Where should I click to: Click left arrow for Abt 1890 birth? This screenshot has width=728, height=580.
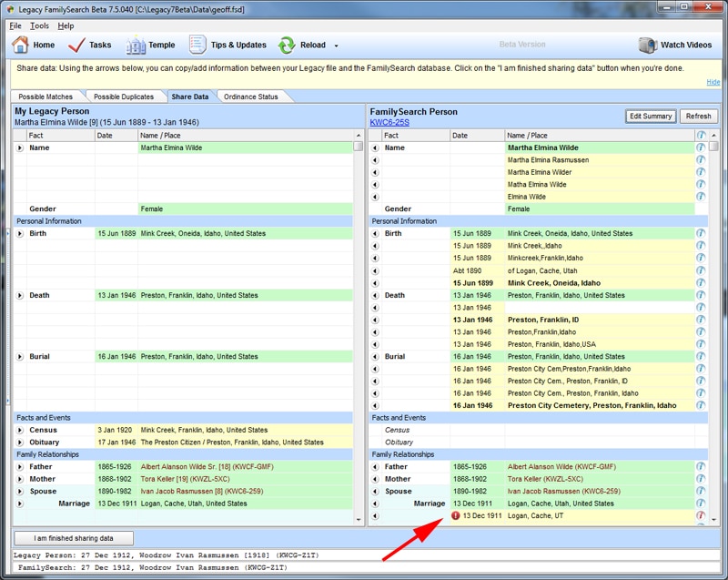[375, 270]
